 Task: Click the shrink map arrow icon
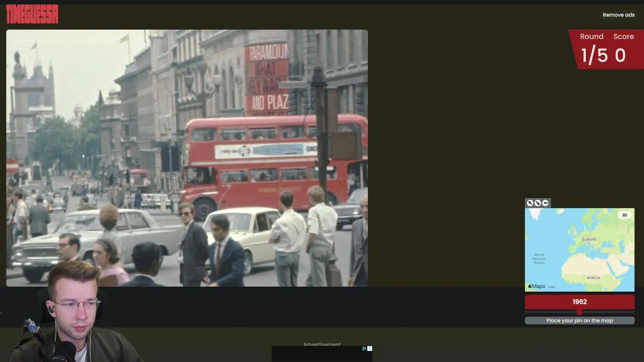coord(537,203)
